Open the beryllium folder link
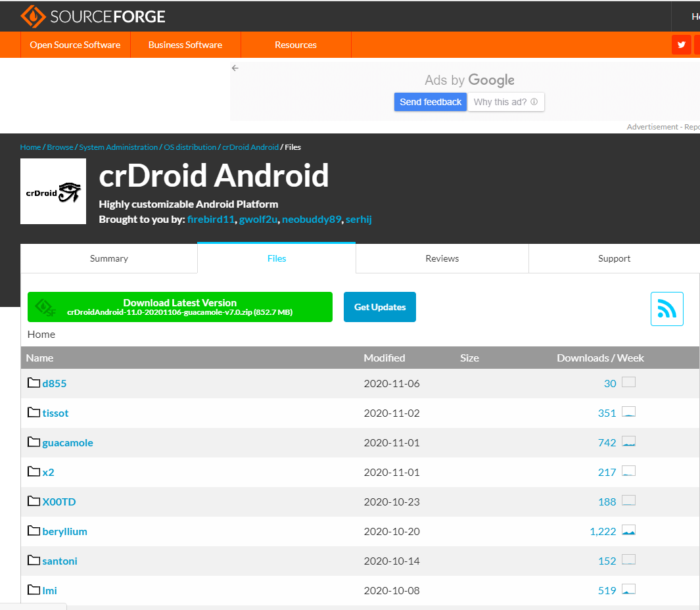Image resolution: width=700 pixels, height=610 pixels. coord(64,531)
